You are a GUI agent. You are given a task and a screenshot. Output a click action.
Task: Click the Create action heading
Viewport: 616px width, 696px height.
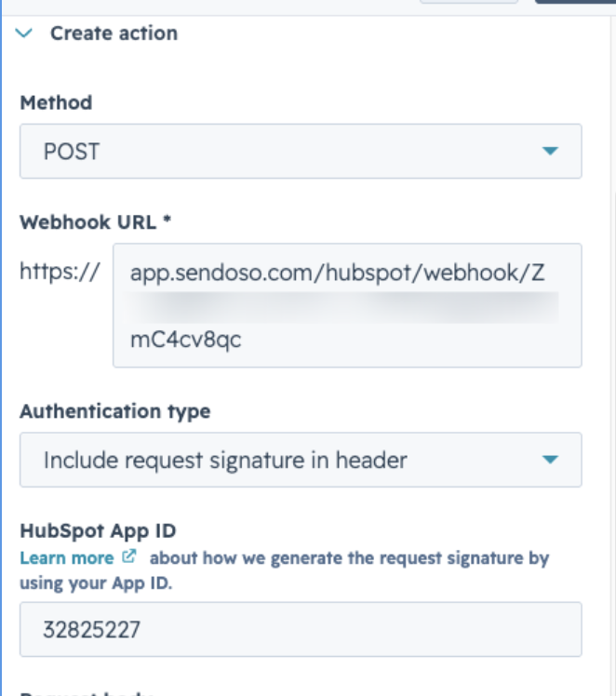click(114, 33)
